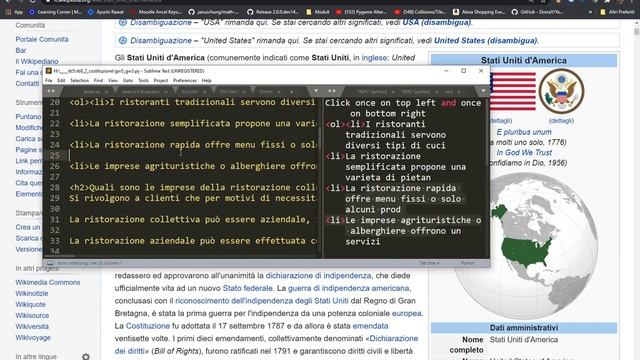The image size is (640, 360).
Task: Open the Moodle bookmark in bookmarks bar
Action: (x=156, y=12)
